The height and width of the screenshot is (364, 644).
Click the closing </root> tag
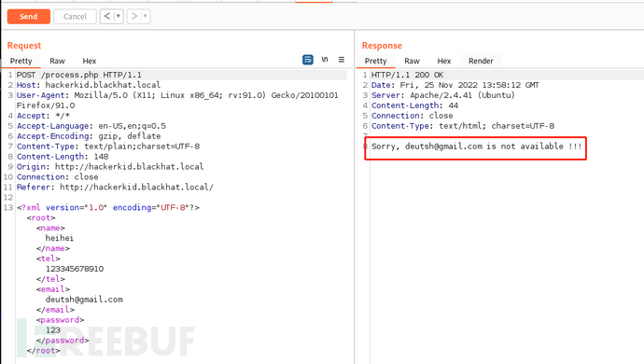point(43,350)
